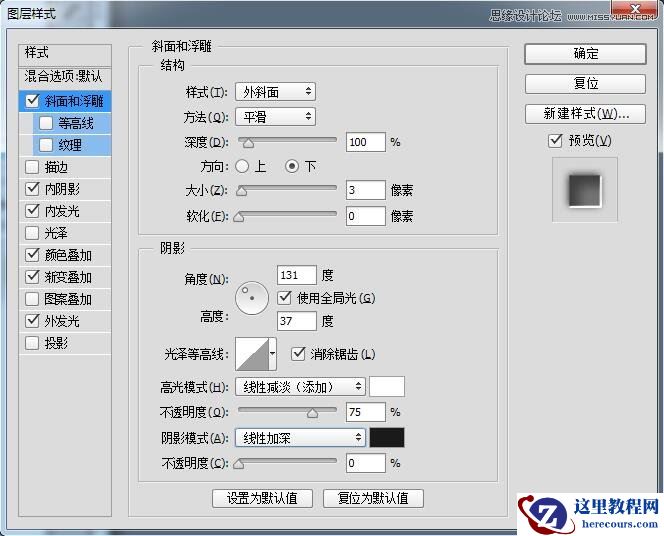Toggle the 预览 preview checkbox
The width and height of the screenshot is (664, 536).
(555, 140)
